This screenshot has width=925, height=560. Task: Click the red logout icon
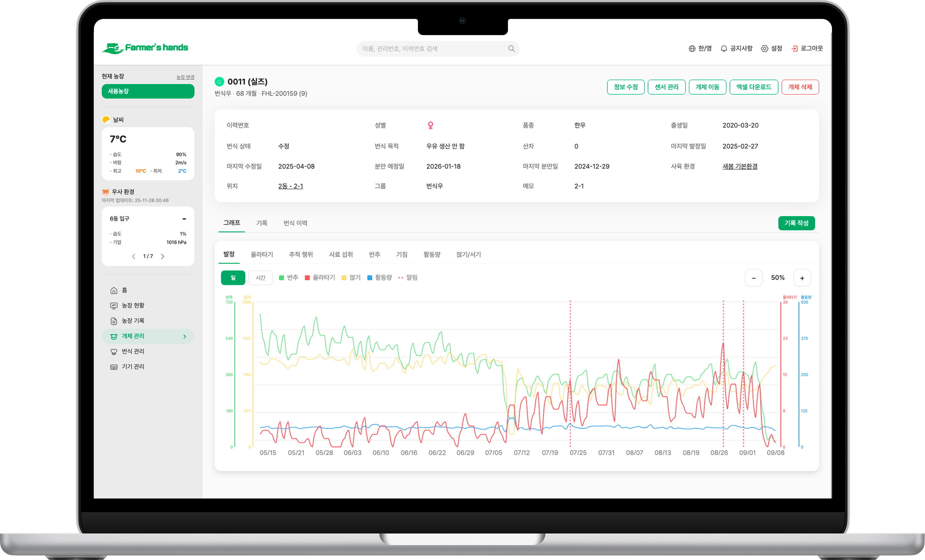pyautogui.click(x=795, y=48)
